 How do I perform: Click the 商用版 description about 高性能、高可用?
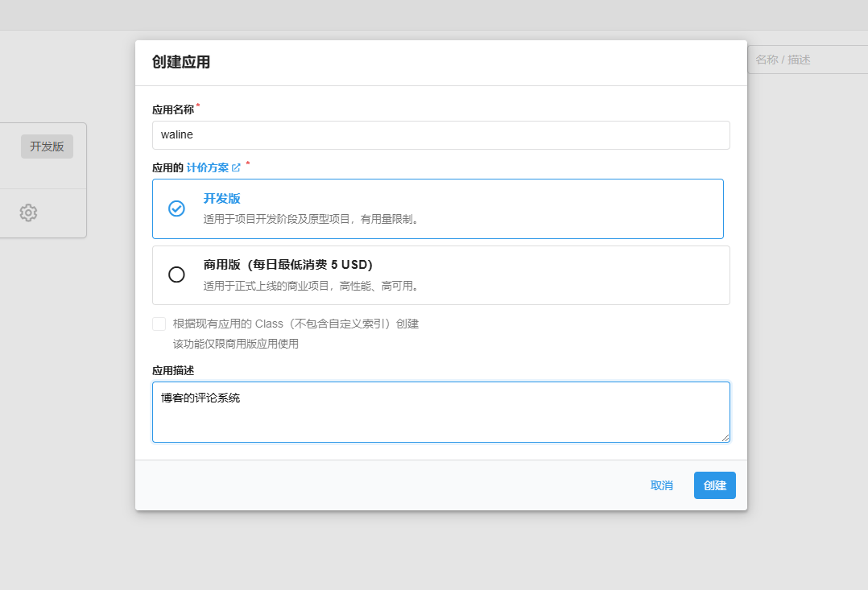[312, 286]
